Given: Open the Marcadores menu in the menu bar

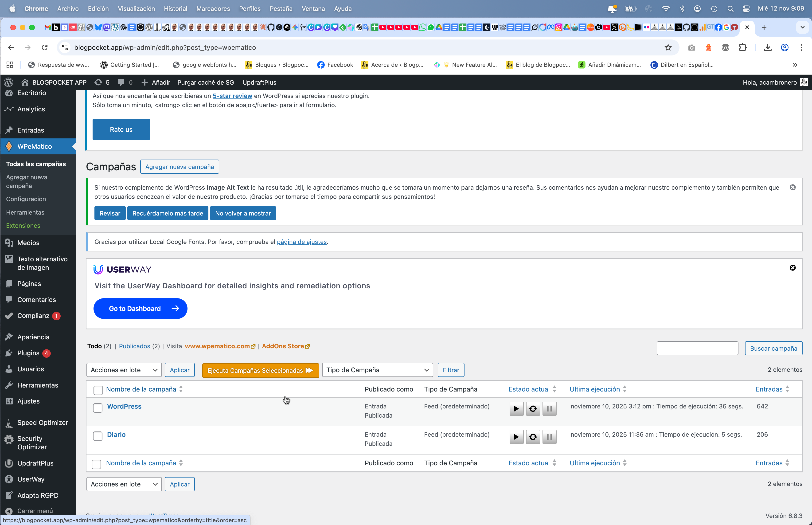Looking at the screenshot, I should (x=213, y=8).
